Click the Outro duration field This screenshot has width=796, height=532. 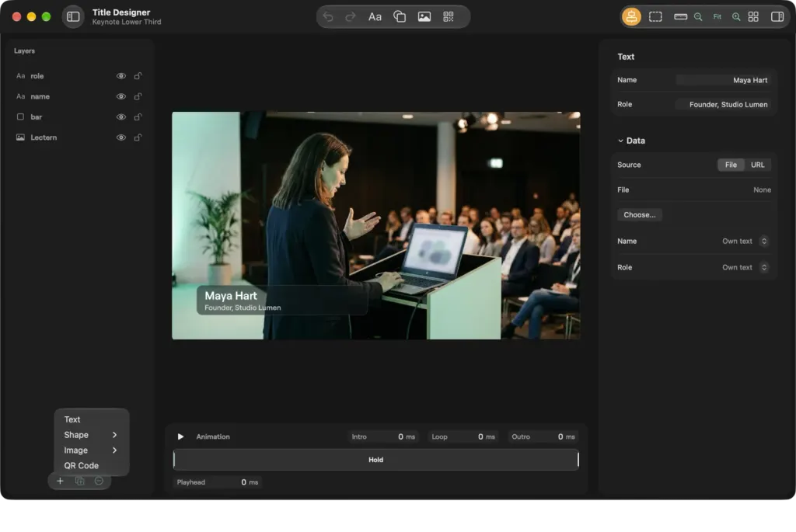[543, 436]
